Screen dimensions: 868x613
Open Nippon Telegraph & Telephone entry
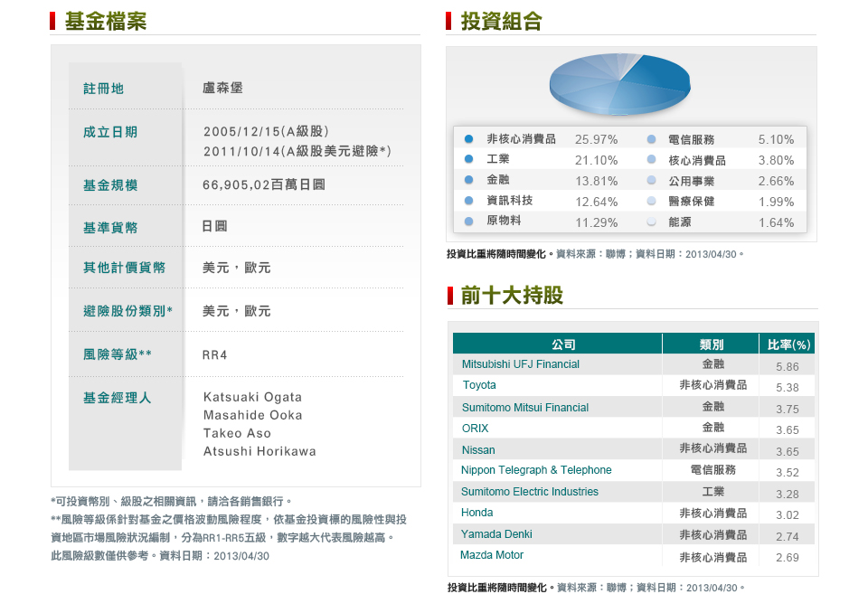536,470
